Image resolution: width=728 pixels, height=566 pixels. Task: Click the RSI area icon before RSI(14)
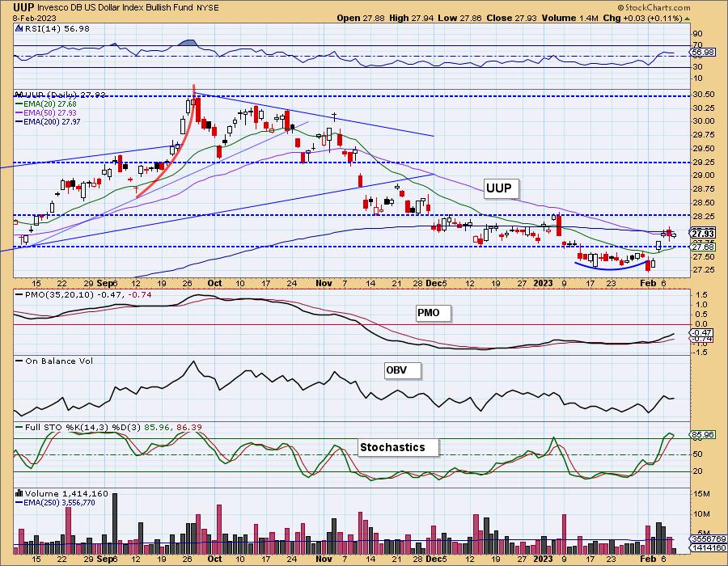click(x=19, y=28)
